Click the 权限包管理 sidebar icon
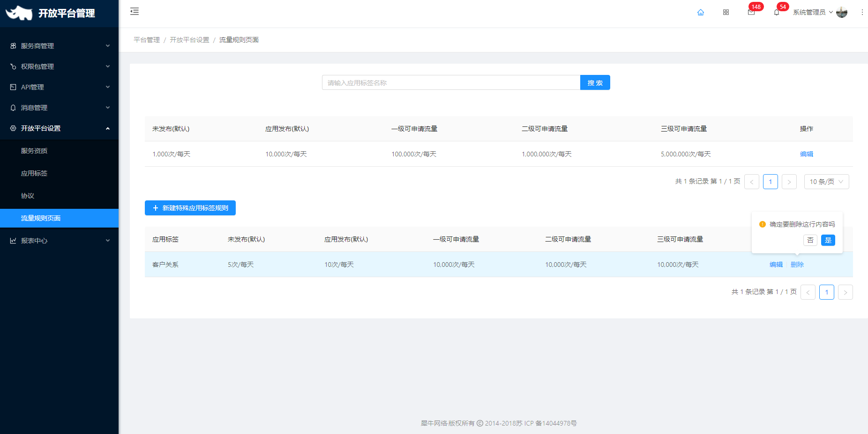The height and width of the screenshot is (434, 868). pos(13,66)
